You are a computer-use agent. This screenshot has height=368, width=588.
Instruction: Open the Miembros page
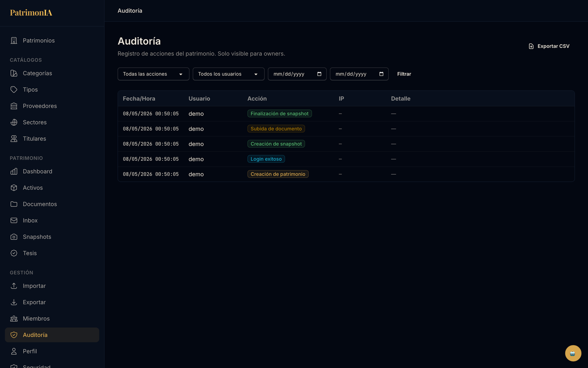[x=52, y=319]
